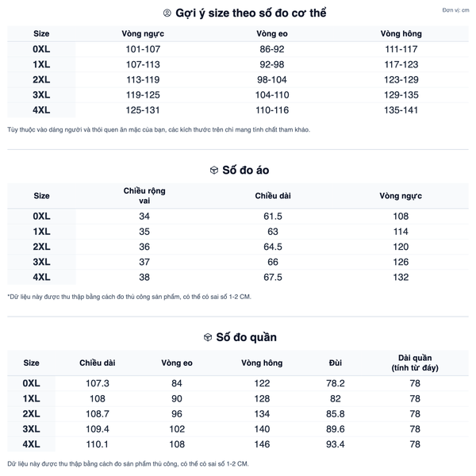Click the 98-104 waist measurement cell
The image size is (476, 476).
coord(272,80)
